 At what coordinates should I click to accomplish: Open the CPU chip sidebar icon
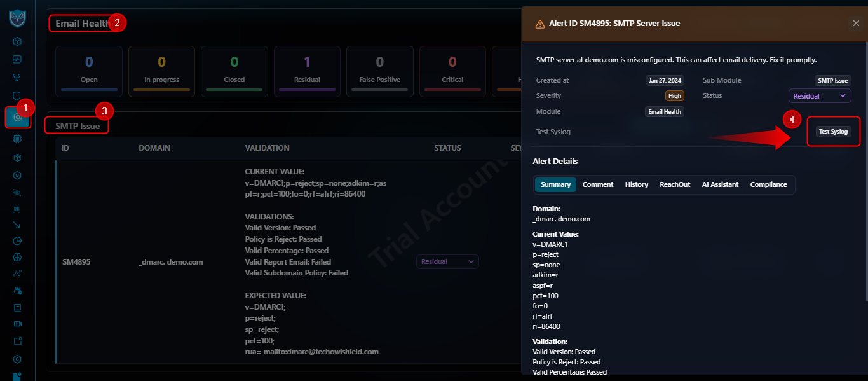point(18,138)
